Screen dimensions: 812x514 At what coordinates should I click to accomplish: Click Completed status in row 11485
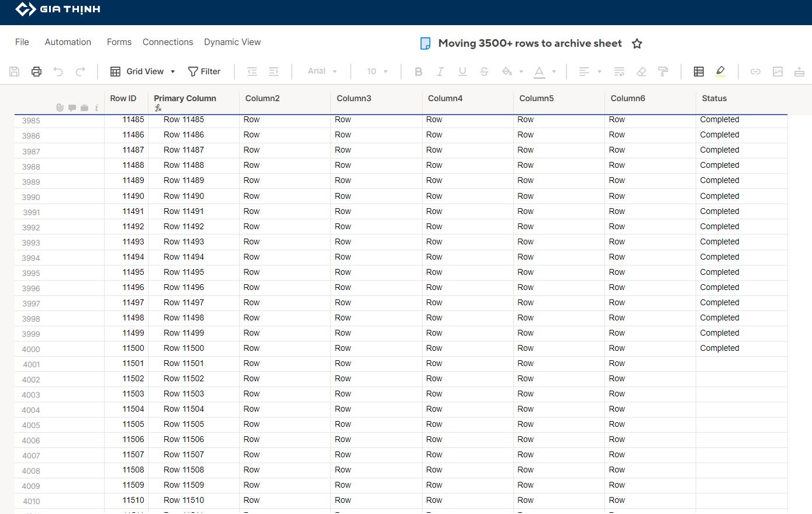720,119
